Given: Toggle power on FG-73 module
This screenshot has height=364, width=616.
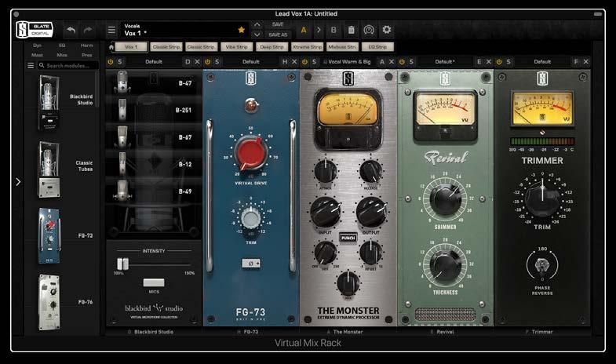Looking at the screenshot, I should (207, 62).
